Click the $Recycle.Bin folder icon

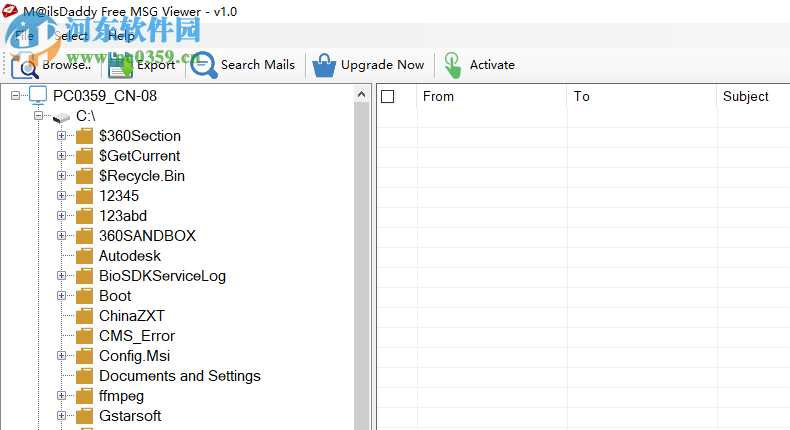pyautogui.click(x=84, y=175)
